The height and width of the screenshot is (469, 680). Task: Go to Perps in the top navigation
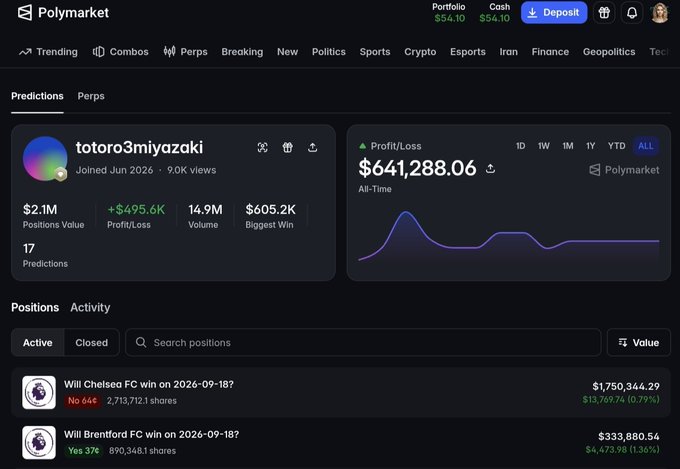pyautogui.click(x=186, y=52)
